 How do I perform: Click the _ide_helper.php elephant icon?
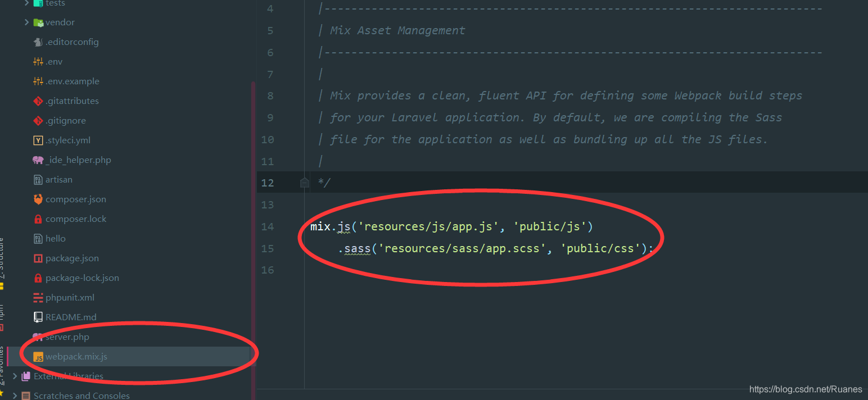pyautogui.click(x=38, y=160)
